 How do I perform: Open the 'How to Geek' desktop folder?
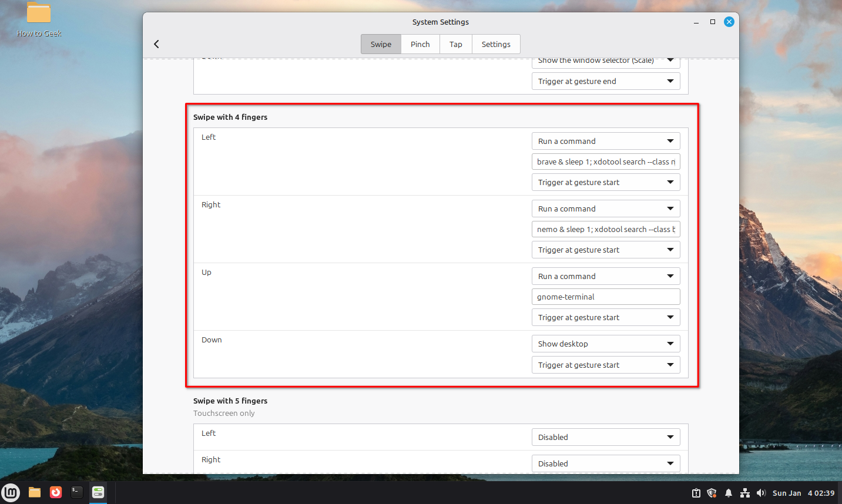[x=38, y=18]
